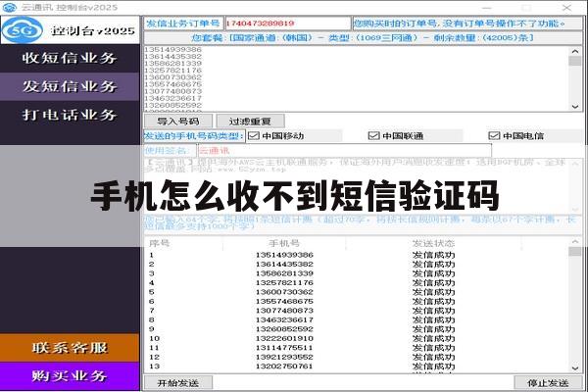This screenshot has width=588, height=392.
Task: Click 购买业务 button
Action: (70, 376)
